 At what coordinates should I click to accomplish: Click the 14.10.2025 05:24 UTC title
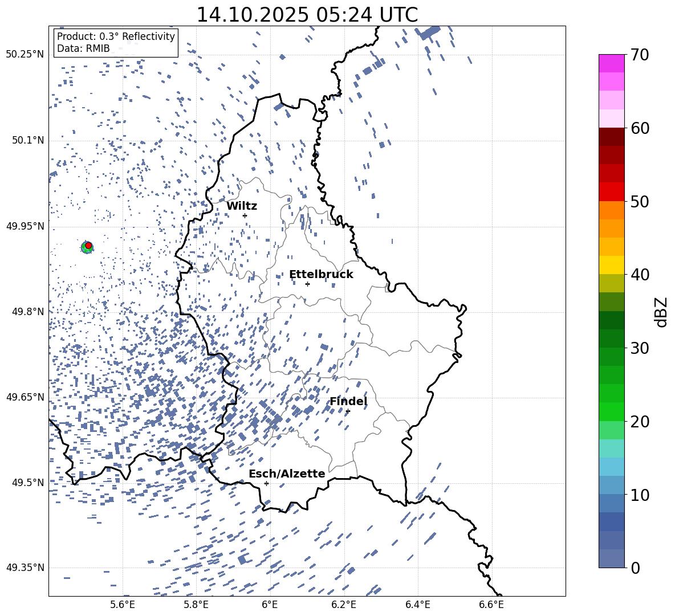click(x=307, y=15)
